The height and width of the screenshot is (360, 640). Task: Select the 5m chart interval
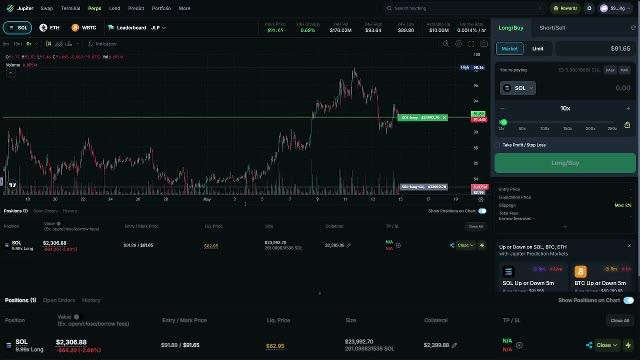click(x=6, y=44)
